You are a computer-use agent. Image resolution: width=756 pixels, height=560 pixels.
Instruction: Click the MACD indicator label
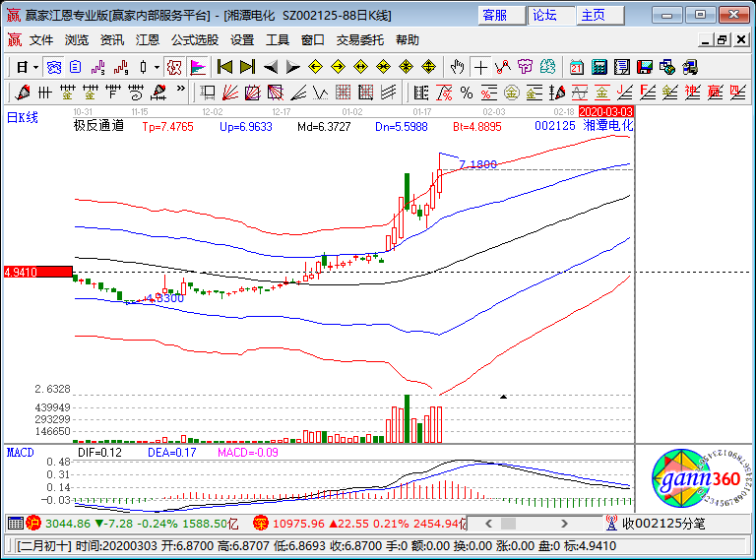click(21, 453)
